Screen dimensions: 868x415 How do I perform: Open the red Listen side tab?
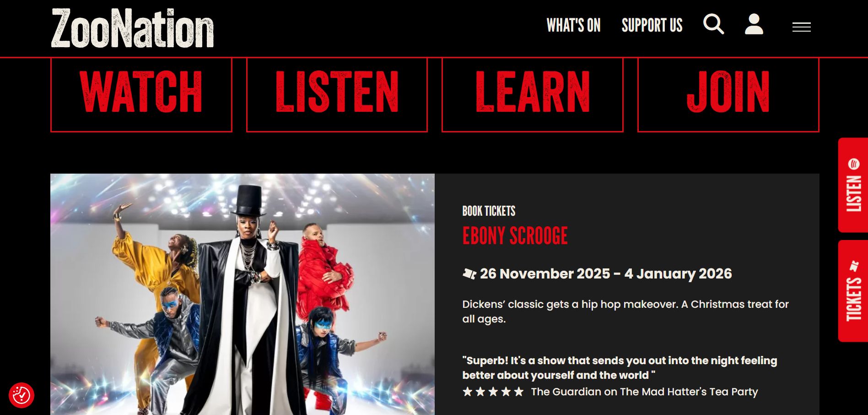point(853,185)
